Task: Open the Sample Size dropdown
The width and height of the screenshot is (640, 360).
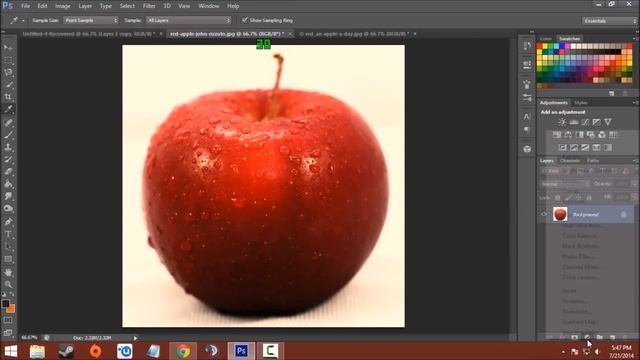Action: pos(91,20)
